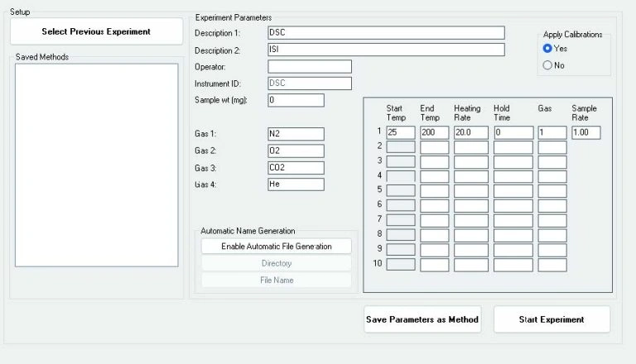Select No for Apply Calibrations
636x364 pixels.
coord(547,65)
